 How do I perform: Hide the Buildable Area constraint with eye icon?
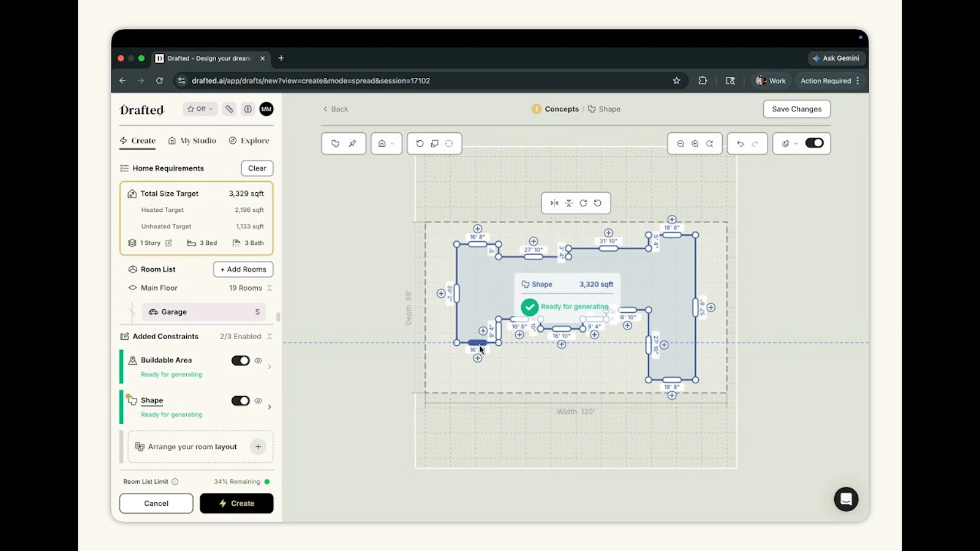(x=258, y=361)
